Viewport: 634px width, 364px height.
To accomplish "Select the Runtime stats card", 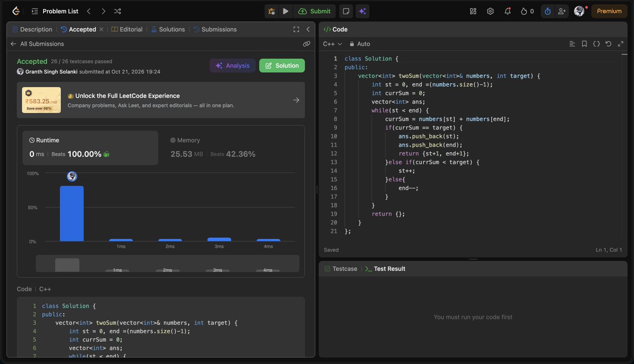I will 90,148.
